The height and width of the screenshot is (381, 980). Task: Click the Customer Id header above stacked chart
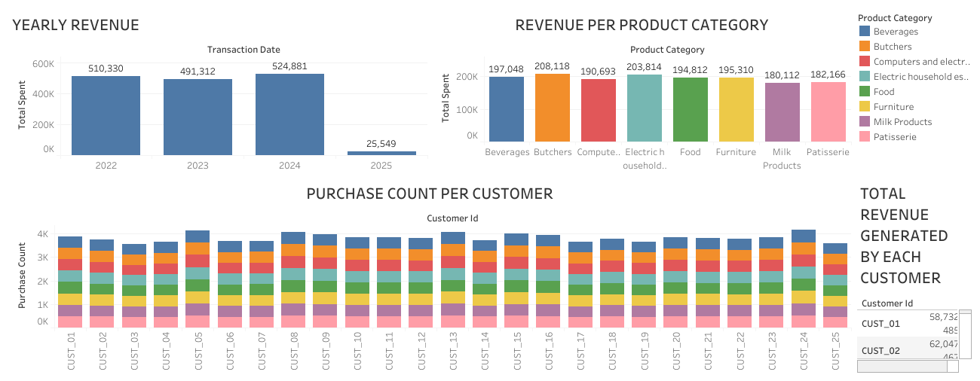pyautogui.click(x=452, y=218)
